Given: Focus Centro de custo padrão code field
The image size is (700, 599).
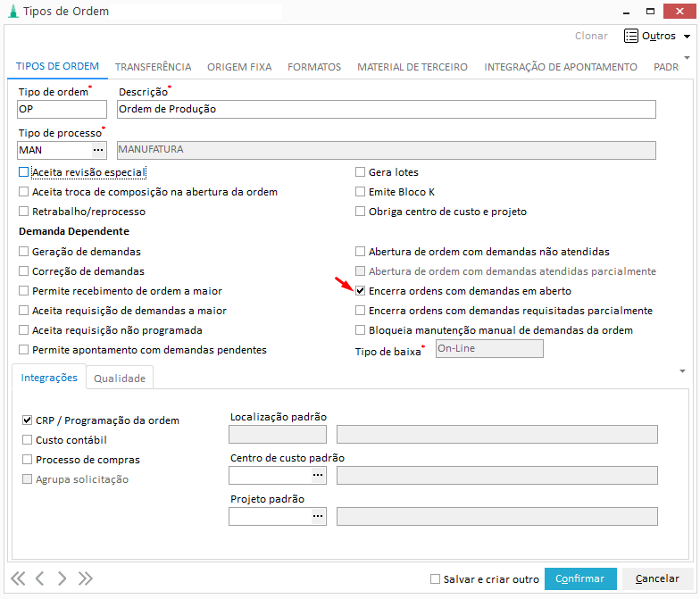Looking at the screenshot, I should [270, 475].
